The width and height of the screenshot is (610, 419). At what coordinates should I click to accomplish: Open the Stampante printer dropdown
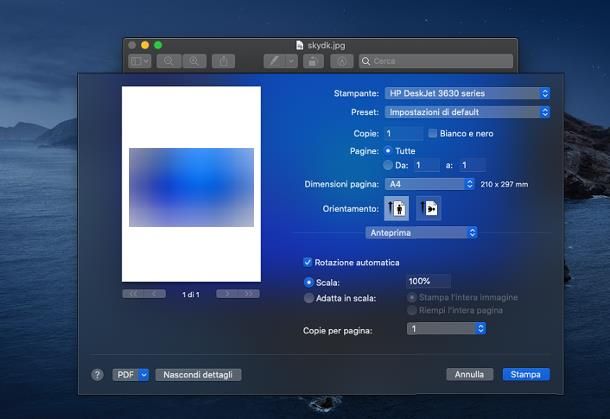coord(467,93)
